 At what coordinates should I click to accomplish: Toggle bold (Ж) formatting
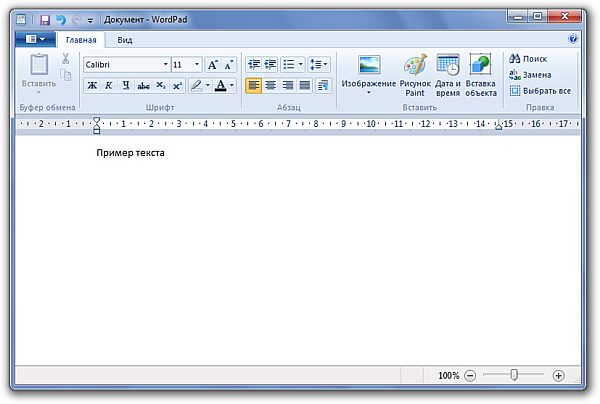[92, 86]
